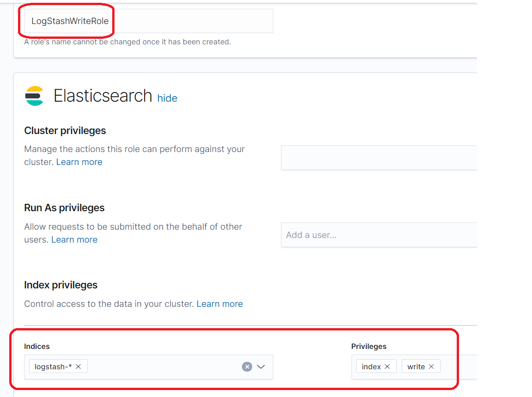The image size is (532, 397).
Task: Select the logstash-* badge in Indices
Action: [53, 366]
